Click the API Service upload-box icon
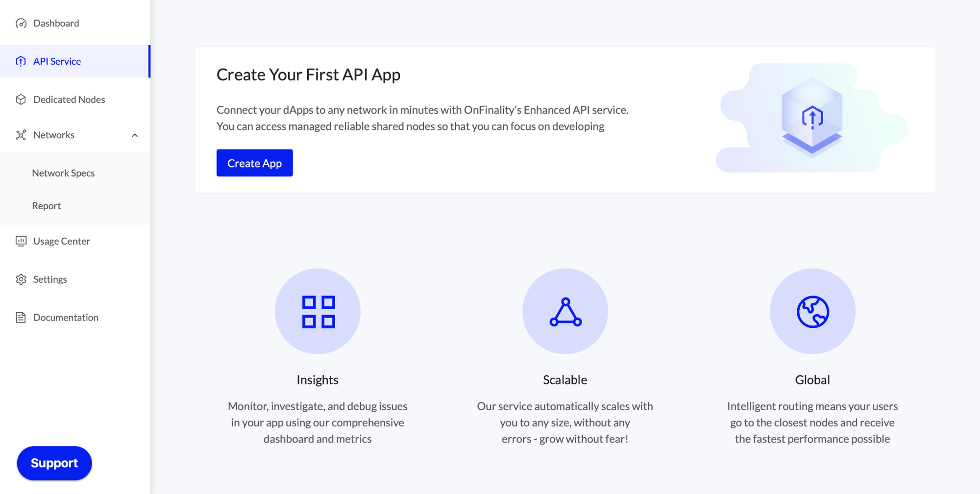The image size is (980, 494). pos(21,61)
